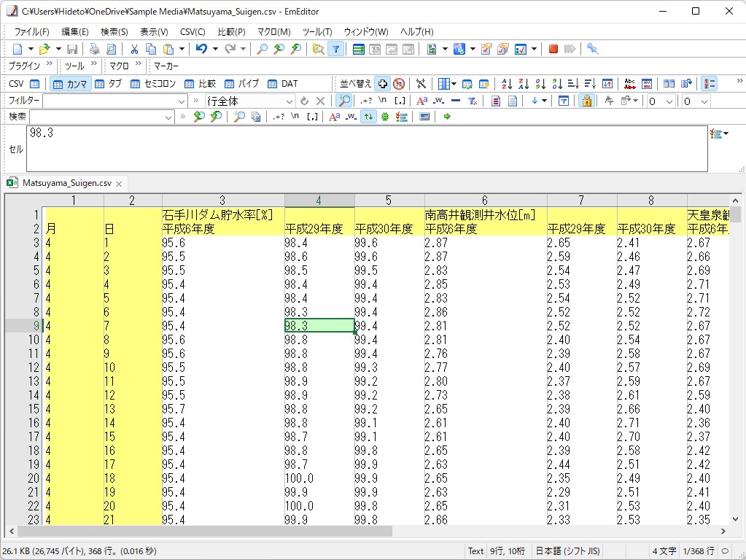
Task: Click the Cut scissors icon on the toolbar
Action: (134, 48)
